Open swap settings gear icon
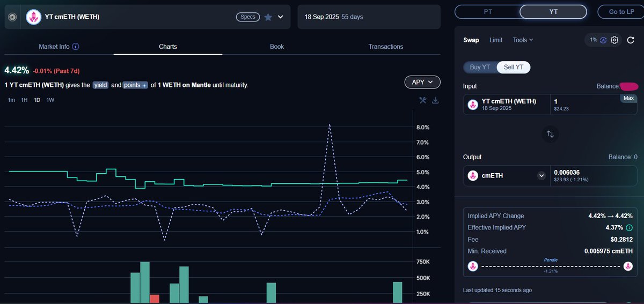This screenshot has width=644, height=304. (x=615, y=40)
